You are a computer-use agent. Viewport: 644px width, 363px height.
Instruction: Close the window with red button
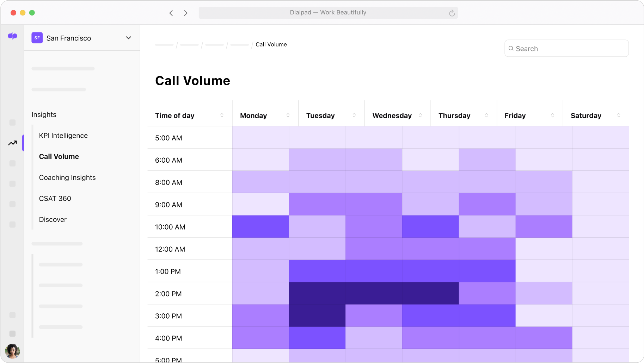click(x=13, y=13)
